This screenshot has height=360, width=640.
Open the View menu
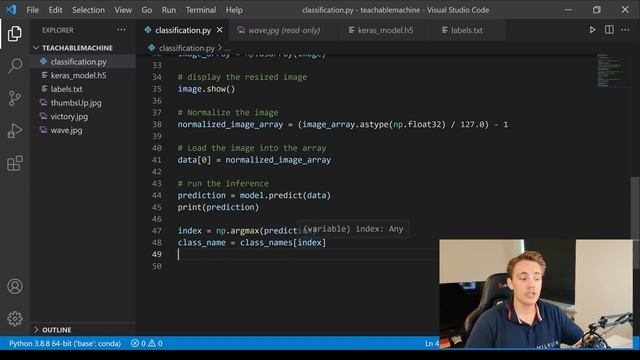coord(123,10)
